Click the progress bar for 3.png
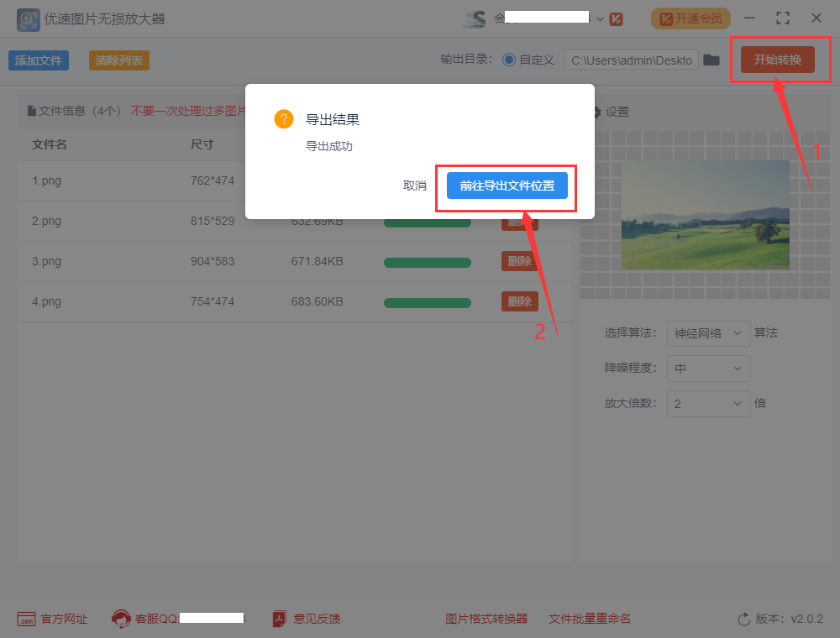 [427, 261]
